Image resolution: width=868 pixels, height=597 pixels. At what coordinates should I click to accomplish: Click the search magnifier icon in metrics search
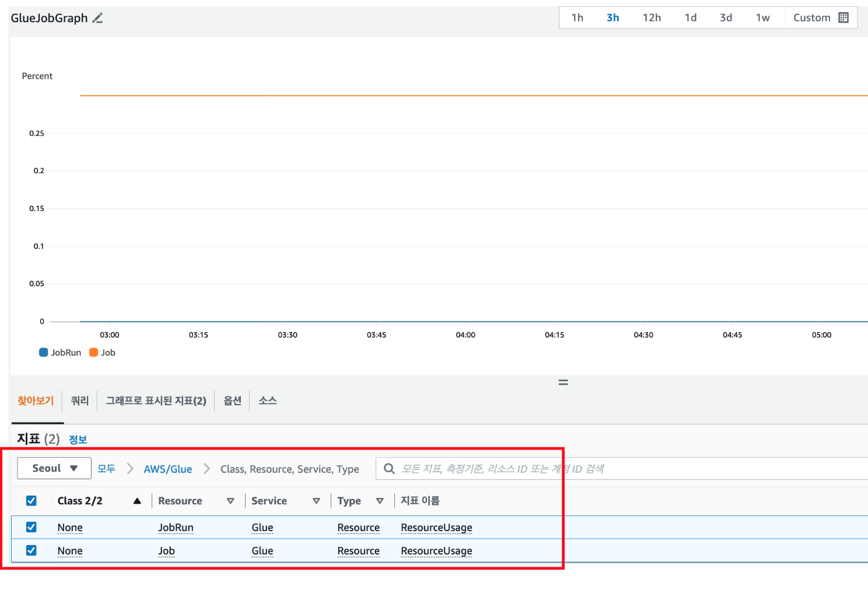click(x=388, y=468)
